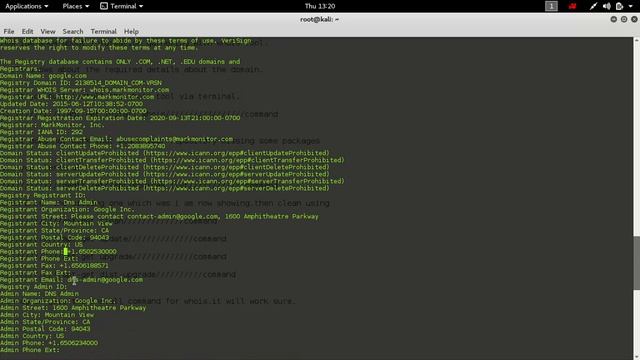Screen dimensions: 640x360
Task: Click the 'Admin State/Province: CA' line
Action: tap(45, 322)
